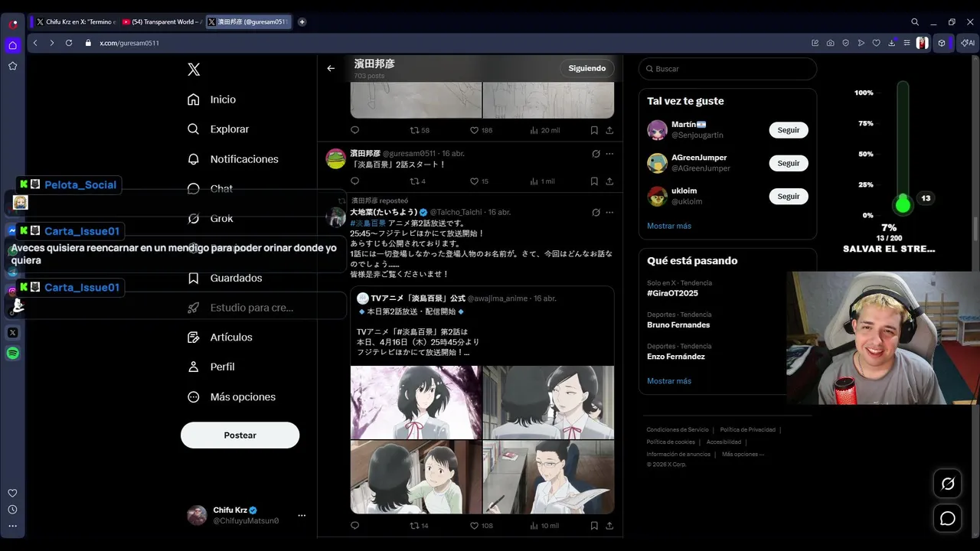The width and height of the screenshot is (980, 551).
Task: Share the 2話スタート post
Action: pyautogui.click(x=609, y=181)
